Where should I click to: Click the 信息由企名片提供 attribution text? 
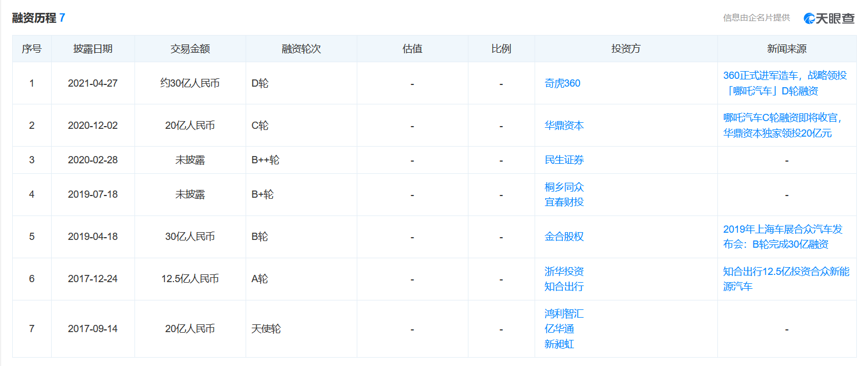coord(756,18)
